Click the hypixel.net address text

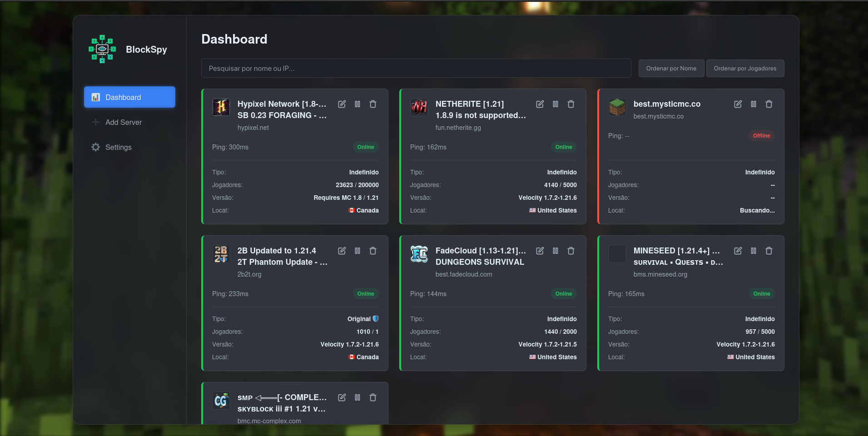[x=253, y=128]
